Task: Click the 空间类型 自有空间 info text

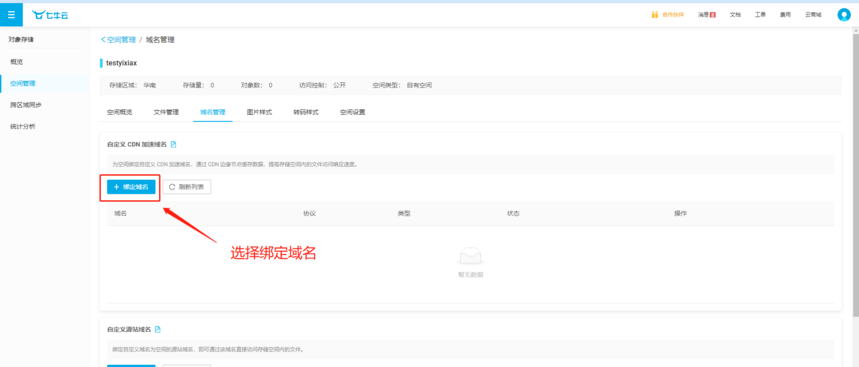Action: coord(402,85)
